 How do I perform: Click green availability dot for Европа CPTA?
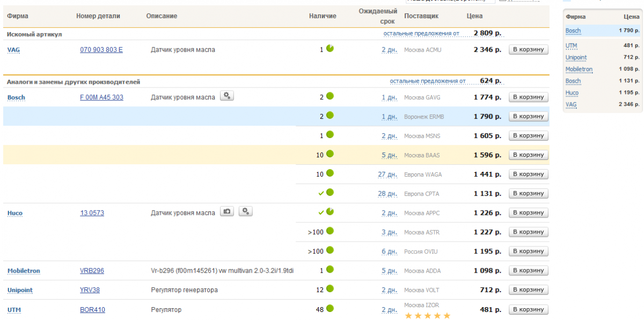(x=330, y=193)
